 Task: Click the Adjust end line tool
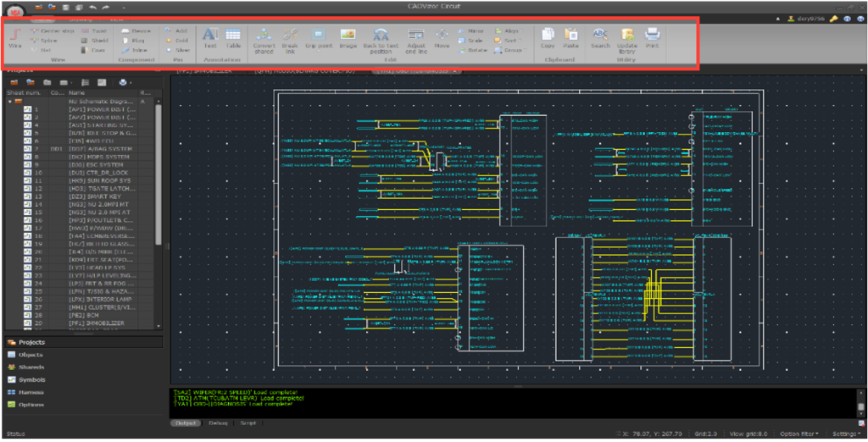(415, 41)
